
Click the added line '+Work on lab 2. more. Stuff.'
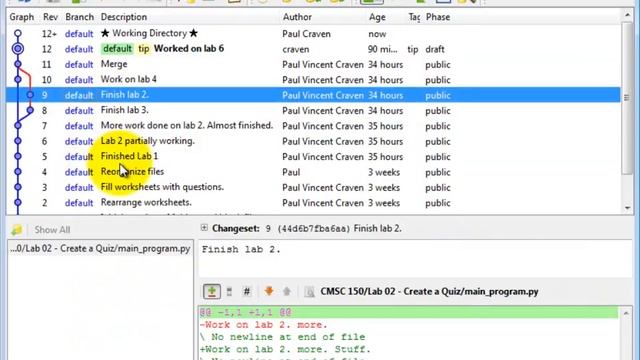285,349
